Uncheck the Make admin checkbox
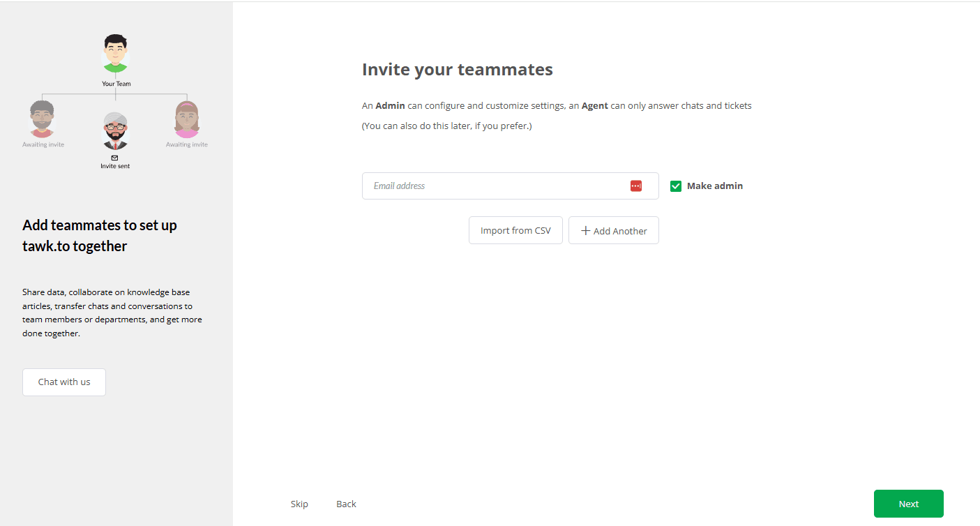 (675, 186)
